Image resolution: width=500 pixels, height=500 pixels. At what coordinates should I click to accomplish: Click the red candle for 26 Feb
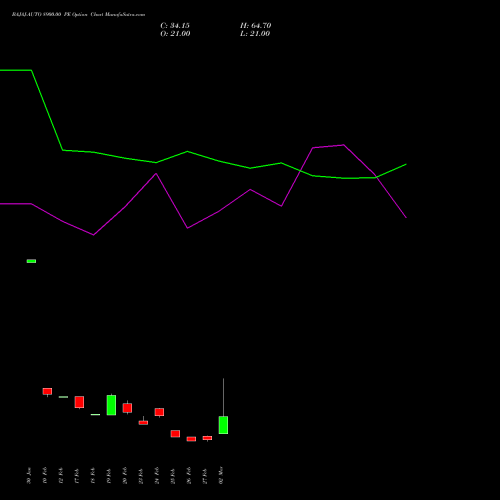(191, 439)
